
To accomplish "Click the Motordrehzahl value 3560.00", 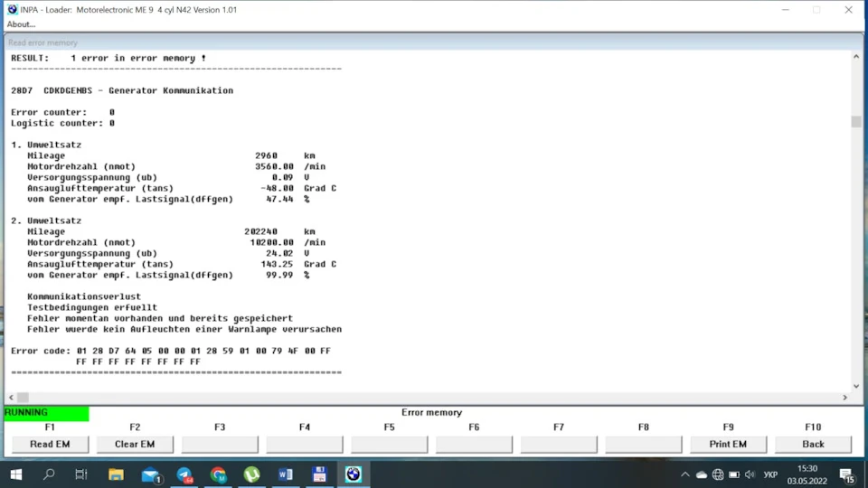I will (274, 166).
